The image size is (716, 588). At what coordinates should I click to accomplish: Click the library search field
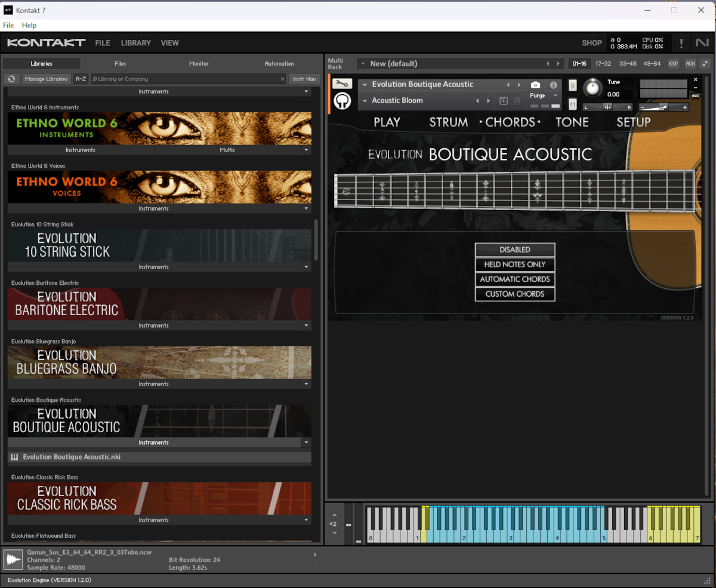189,79
